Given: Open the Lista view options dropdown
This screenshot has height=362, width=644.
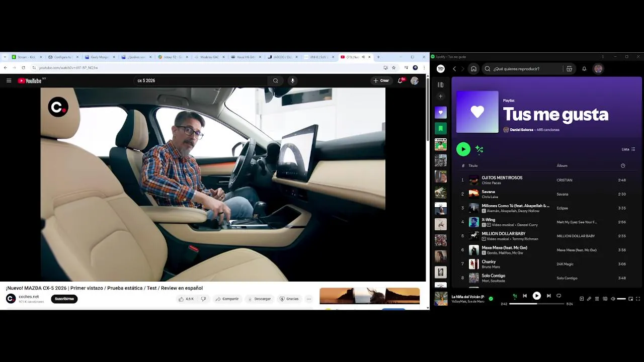Looking at the screenshot, I should 628,149.
